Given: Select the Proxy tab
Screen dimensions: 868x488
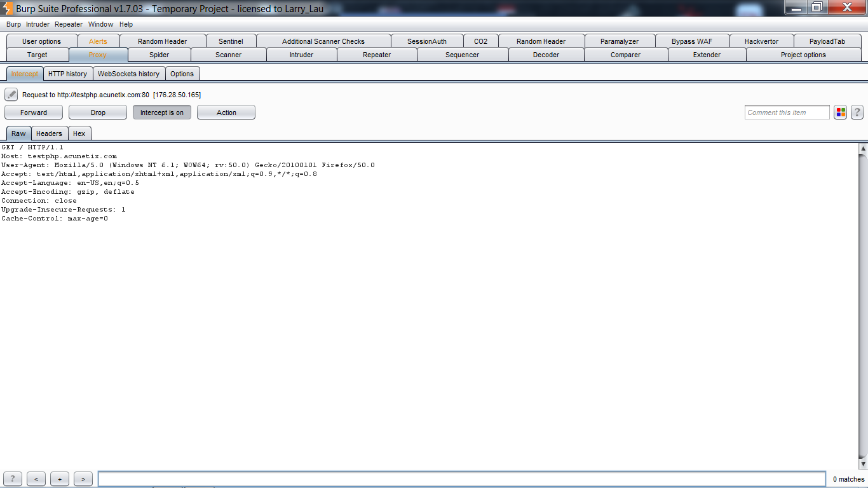Looking at the screenshot, I should pos(98,55).
